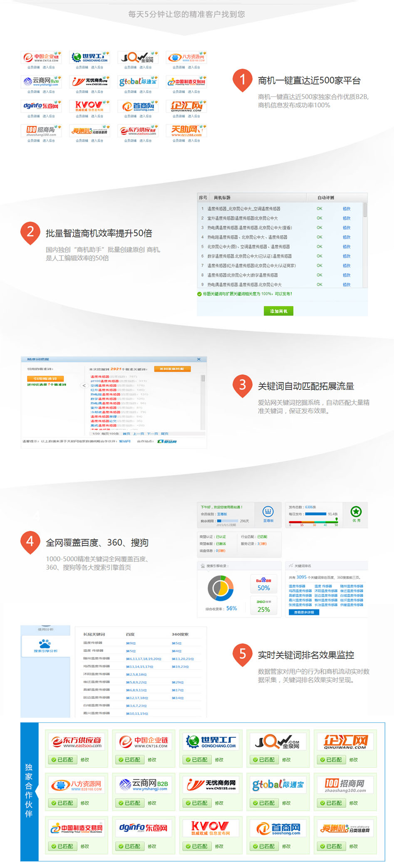Click the 天助网 logo in the platform grid
This screenshot has height=868, width=394.
click(186, 131)
